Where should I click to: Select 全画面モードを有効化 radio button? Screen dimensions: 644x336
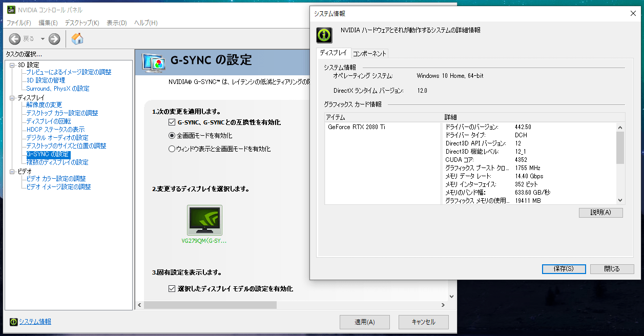coord(172,136)
